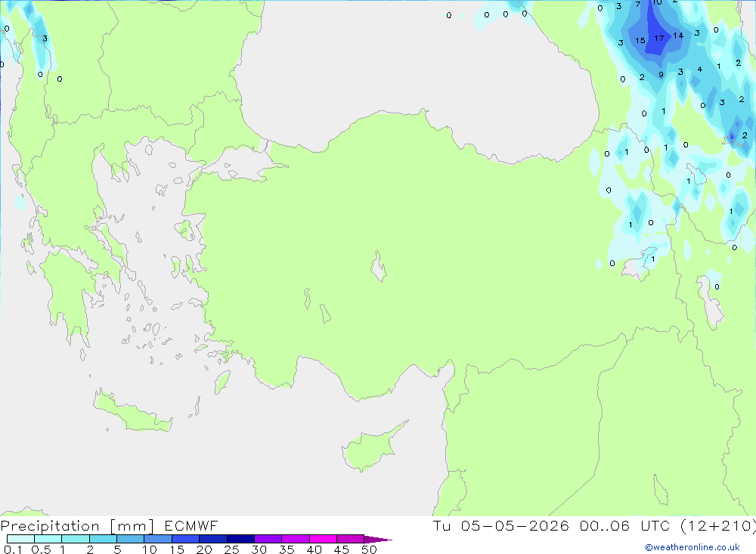The image size is (756, 554).
Task: Select the 10–15 mm legend color swatch
Action: point(158,539)
